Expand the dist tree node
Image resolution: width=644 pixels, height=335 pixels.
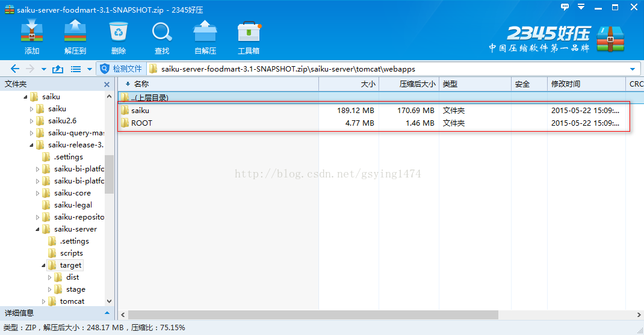coord(50,277)
